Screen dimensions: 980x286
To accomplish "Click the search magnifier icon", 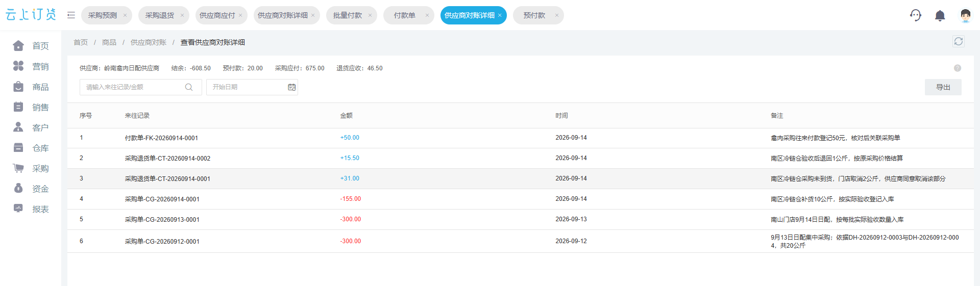I will coord(189,87).
